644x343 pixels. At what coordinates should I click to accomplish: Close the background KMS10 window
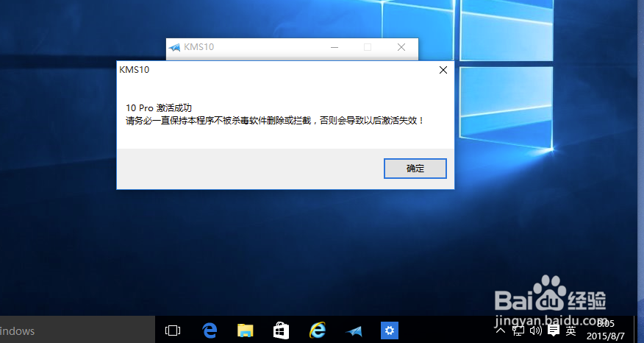coord(401,47)
